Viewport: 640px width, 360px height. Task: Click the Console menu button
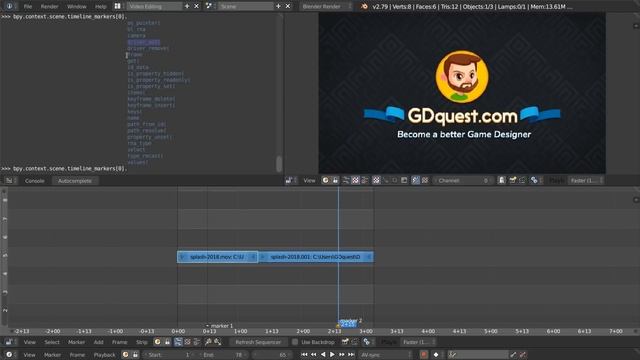pos(35,181)
